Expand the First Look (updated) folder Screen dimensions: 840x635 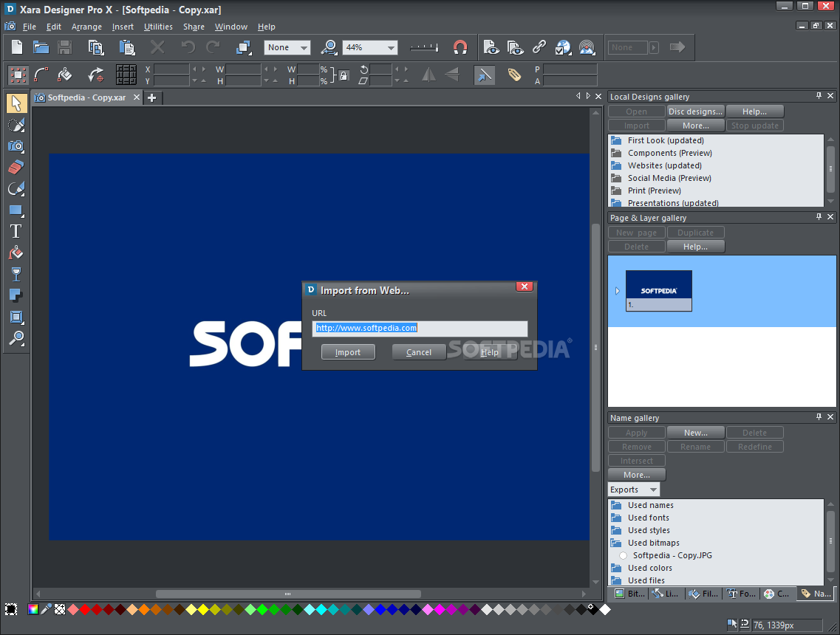pos(617,140)
